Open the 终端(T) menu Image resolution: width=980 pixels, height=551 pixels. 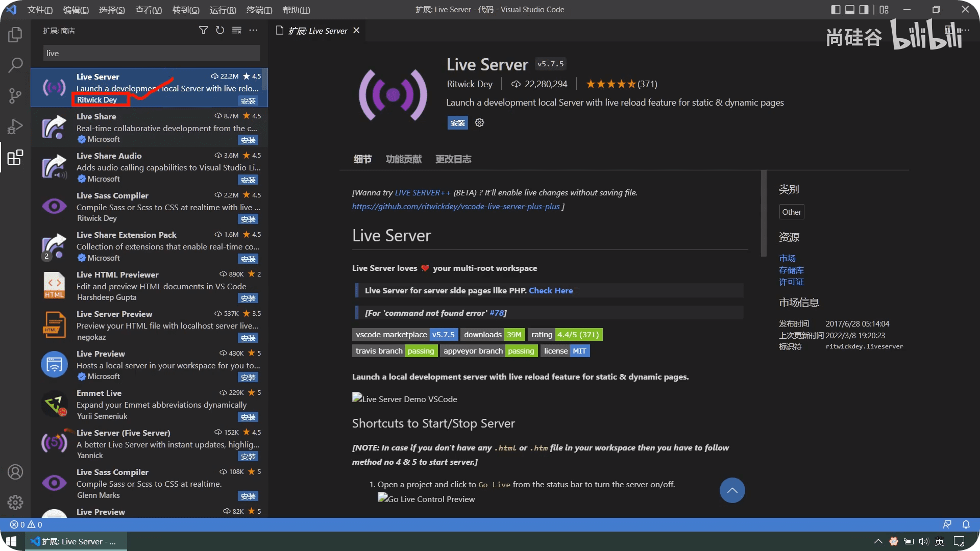[259, 10]
